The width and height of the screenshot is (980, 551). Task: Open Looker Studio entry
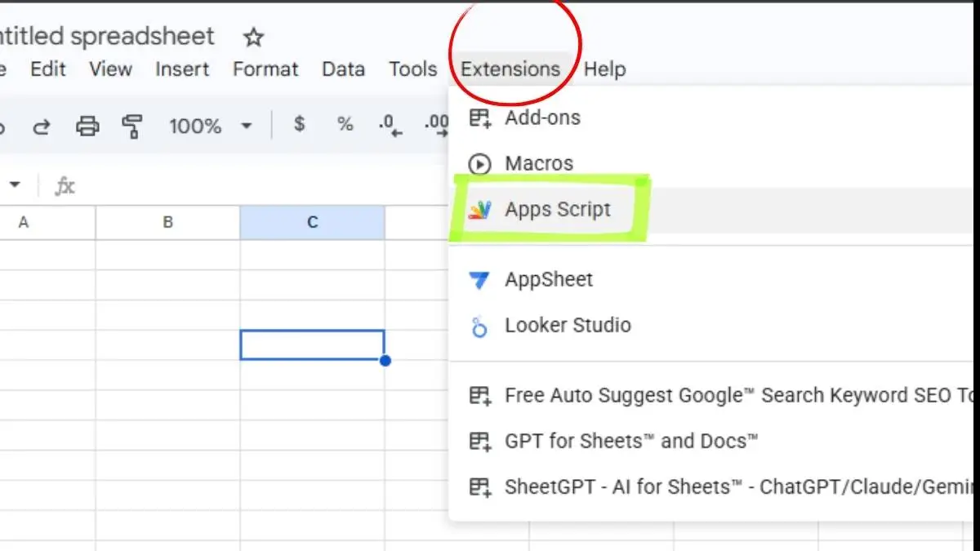click(x=567, y=326)
